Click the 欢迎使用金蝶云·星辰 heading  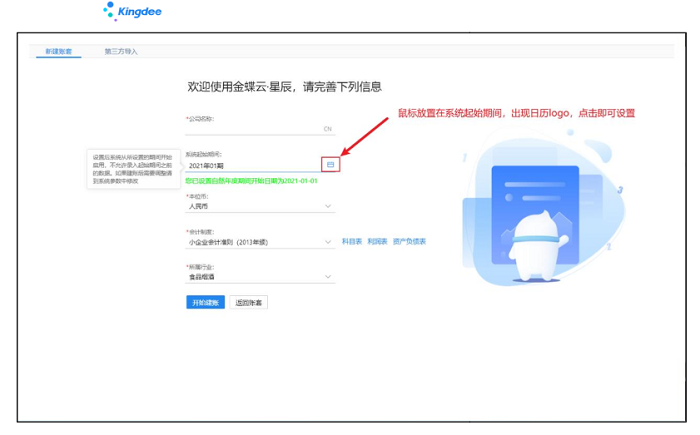[x=284, y=87]
